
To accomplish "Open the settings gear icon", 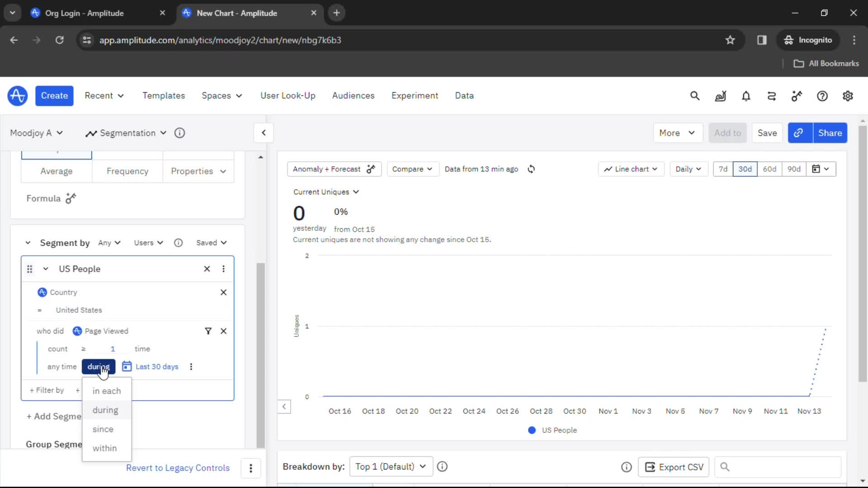I will point(848,96).
